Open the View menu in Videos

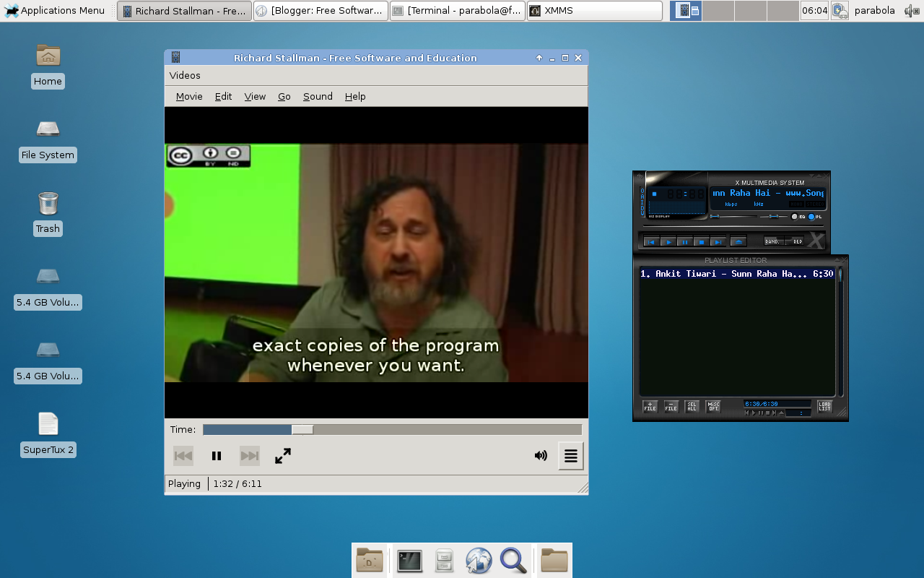(x=255, y=97)
